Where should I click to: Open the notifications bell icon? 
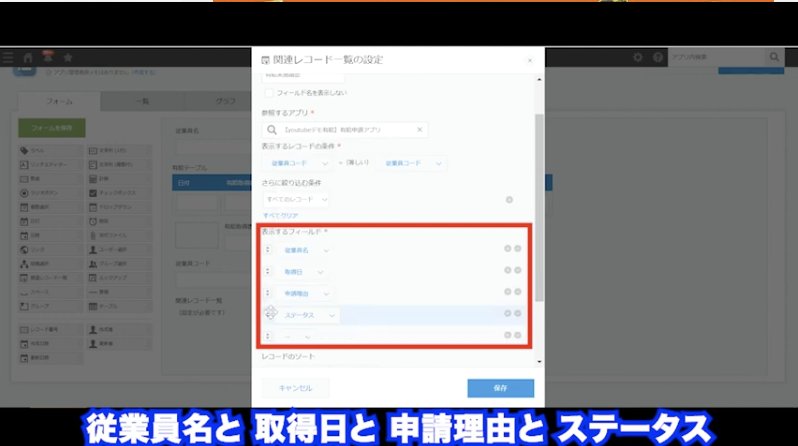click(x=47, y=58)
